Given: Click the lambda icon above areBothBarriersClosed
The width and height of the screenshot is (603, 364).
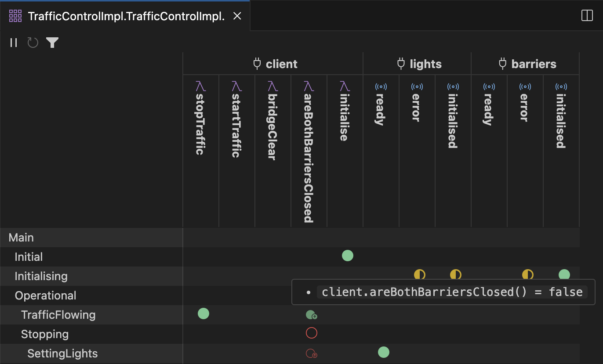Looking at the screenshot, I should (x=309, y=86).
